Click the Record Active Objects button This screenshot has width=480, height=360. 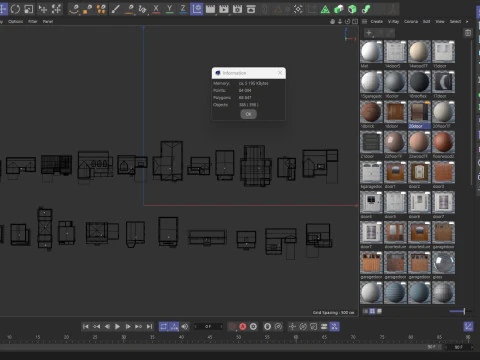click(x=232, y=326)
